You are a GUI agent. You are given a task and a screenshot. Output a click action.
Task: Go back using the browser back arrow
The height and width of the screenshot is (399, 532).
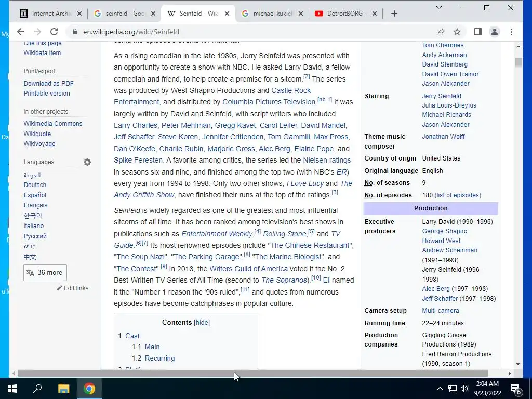click(x=21, y=32)
